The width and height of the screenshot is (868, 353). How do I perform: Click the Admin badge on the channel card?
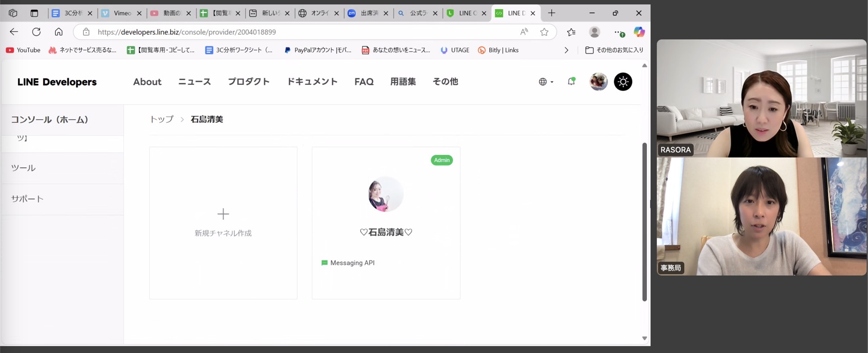tap(442, 160)
